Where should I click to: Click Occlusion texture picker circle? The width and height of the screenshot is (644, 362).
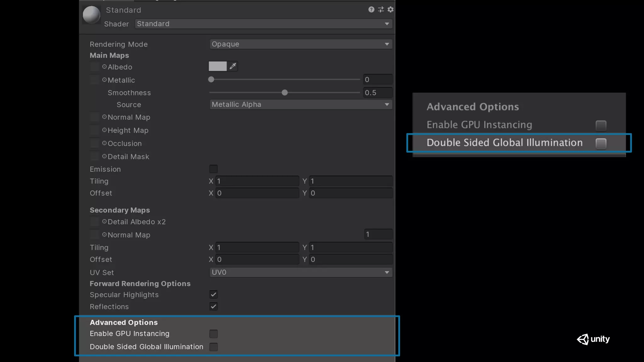[104, 143]
